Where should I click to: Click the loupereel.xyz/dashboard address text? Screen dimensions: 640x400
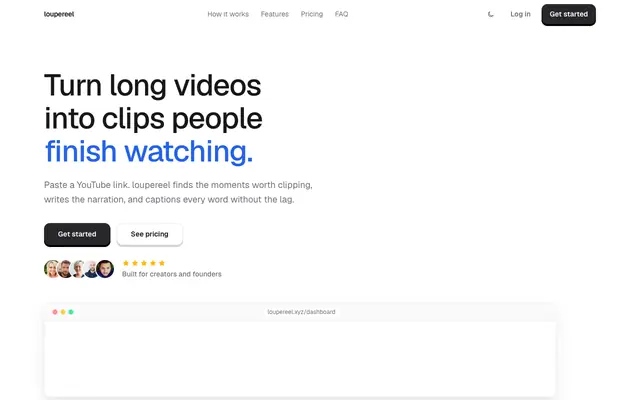click(301, 312)
